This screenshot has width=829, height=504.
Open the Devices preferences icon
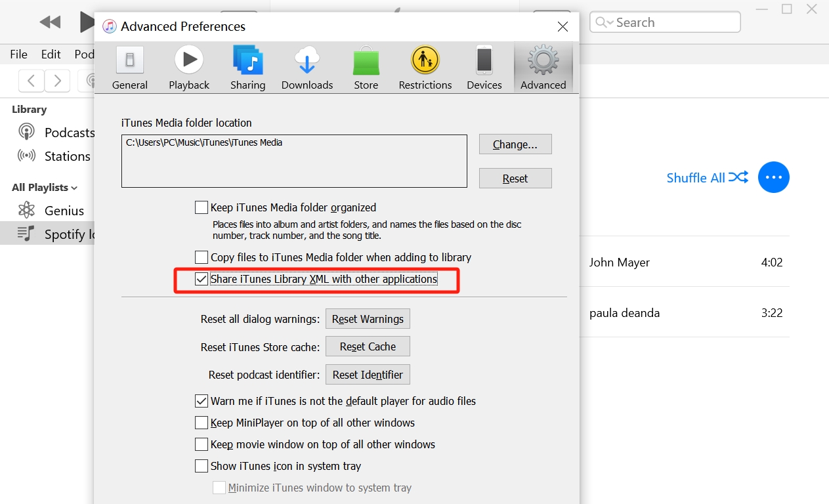484,68
